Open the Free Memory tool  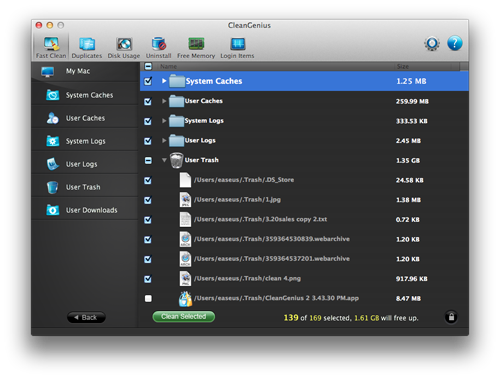point(196,47)
